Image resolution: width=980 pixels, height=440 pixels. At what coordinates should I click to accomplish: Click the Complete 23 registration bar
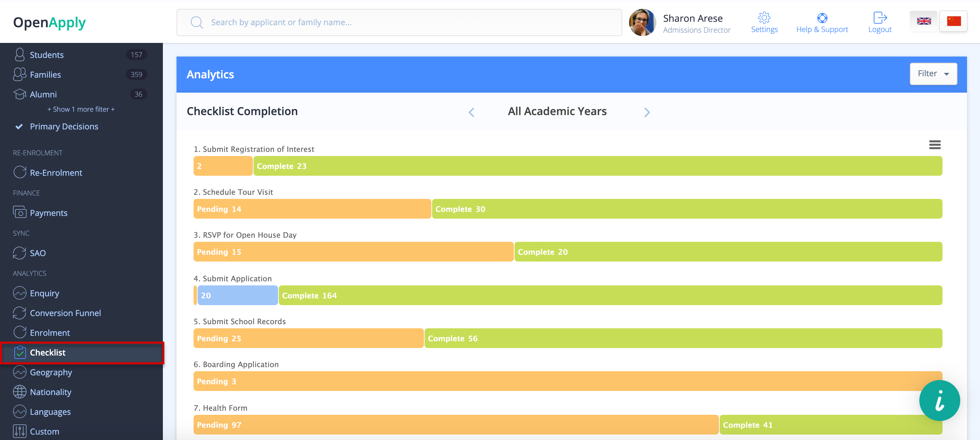tap(598, 166)
